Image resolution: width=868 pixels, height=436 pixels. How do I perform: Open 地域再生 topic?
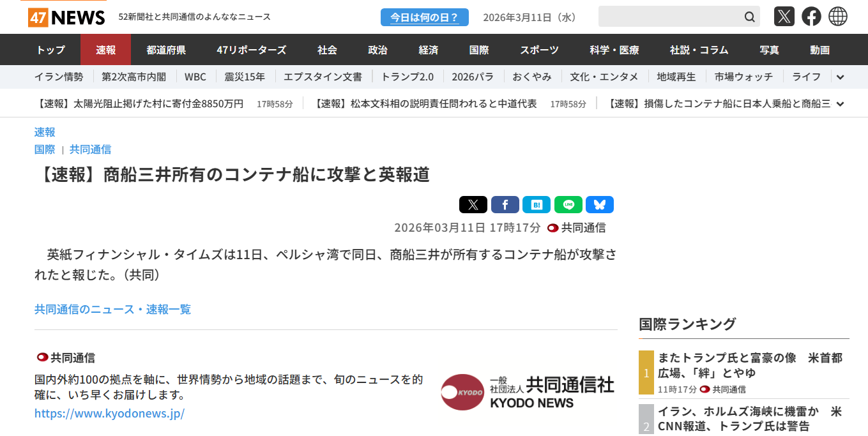(676, 77)
